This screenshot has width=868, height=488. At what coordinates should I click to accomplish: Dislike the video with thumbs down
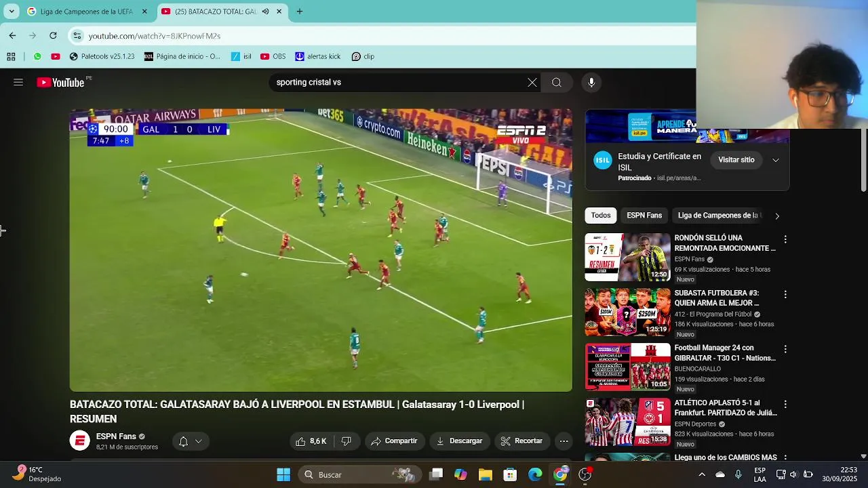click(x=346, y=441)
